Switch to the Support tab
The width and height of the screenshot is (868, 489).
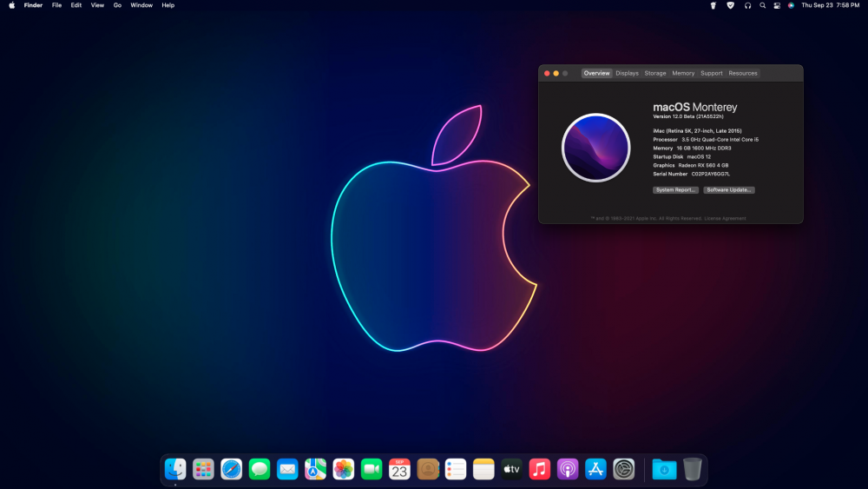(x=712, y=73)
